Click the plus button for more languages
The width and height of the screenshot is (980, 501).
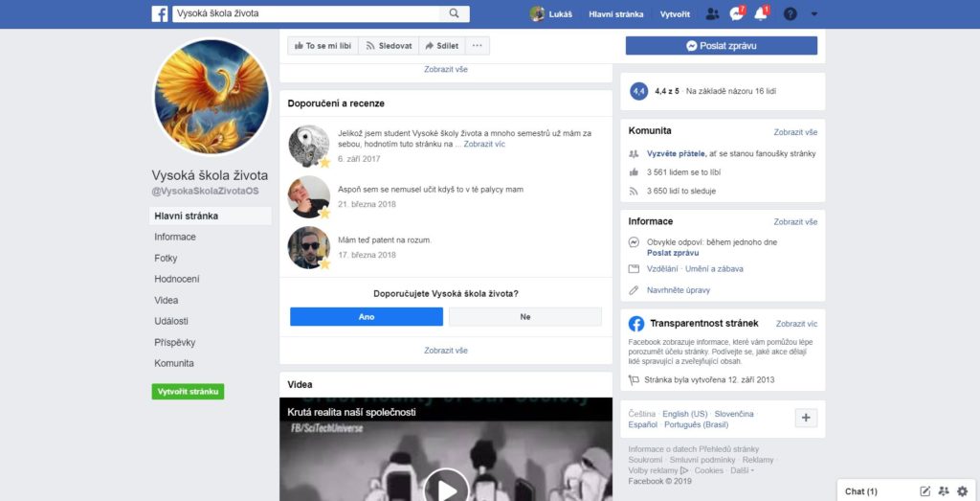click(x=806, y=418)
